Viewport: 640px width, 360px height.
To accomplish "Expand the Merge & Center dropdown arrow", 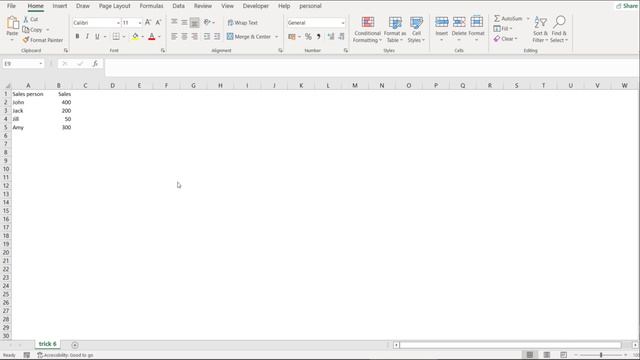I will [276, 37].
